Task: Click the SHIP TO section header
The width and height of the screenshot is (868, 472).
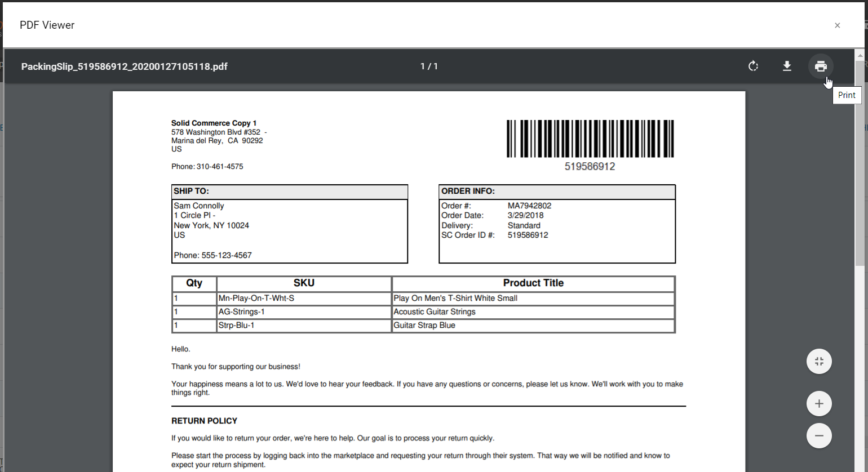Action: pyautogui.click(x=192, y=192)
